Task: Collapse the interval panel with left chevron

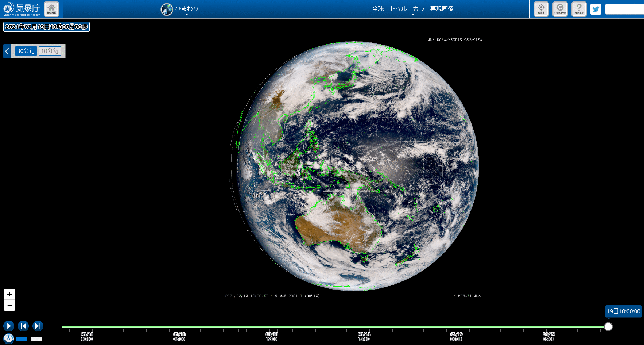Action: click(7, 51)
